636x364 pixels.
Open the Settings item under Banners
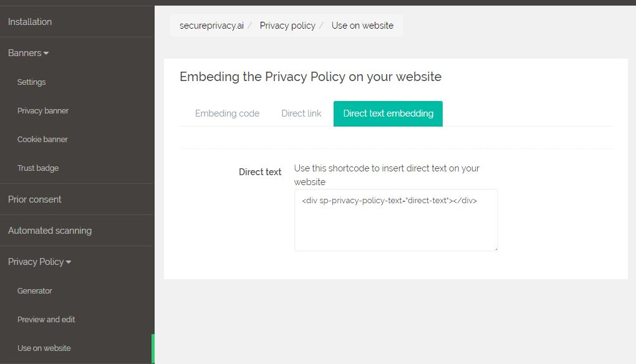click(x=31, y=82)
